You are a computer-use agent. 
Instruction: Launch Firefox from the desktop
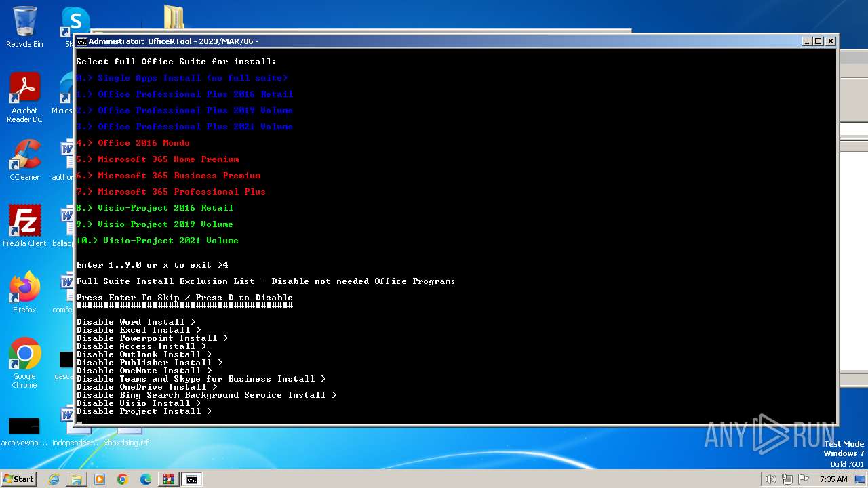tap(24, 293)
